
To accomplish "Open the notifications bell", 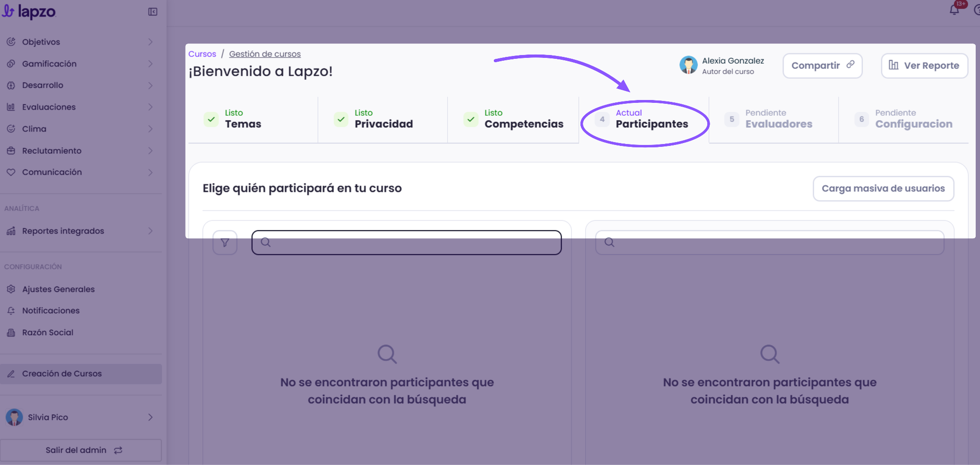I will 954,10.
